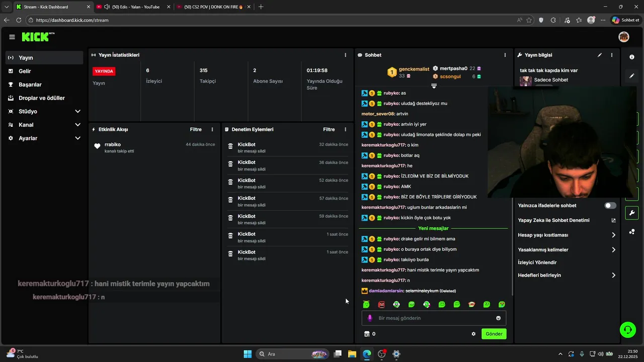Click the double-arrow icon under the chat leaderboard
644x362 pixels.
(434, 86)
